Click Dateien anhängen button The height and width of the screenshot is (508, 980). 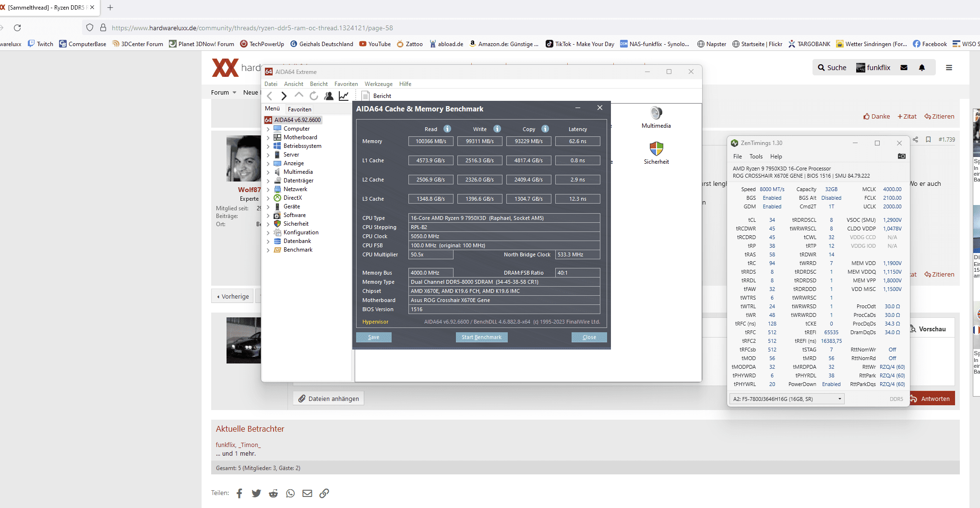[329, 399]
